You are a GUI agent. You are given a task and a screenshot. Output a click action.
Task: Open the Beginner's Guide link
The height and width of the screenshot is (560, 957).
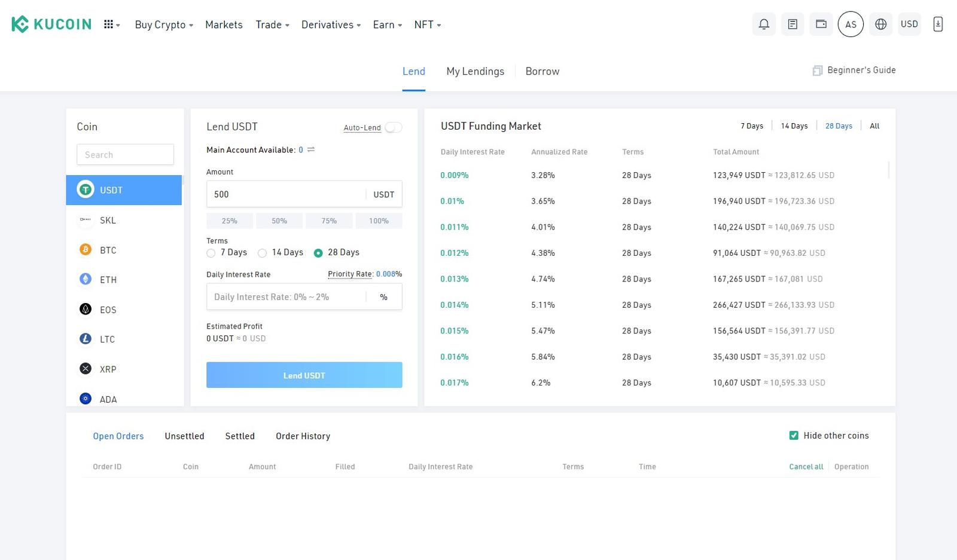coord(861,71)
